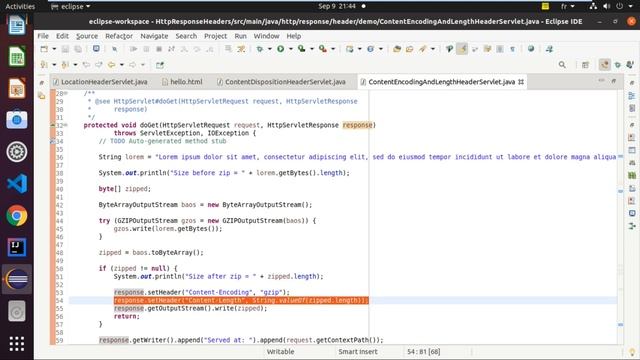Switch to LocationHeaderServlet.java tab
Screen dimensions: 640x360
(x=100, y=82)
